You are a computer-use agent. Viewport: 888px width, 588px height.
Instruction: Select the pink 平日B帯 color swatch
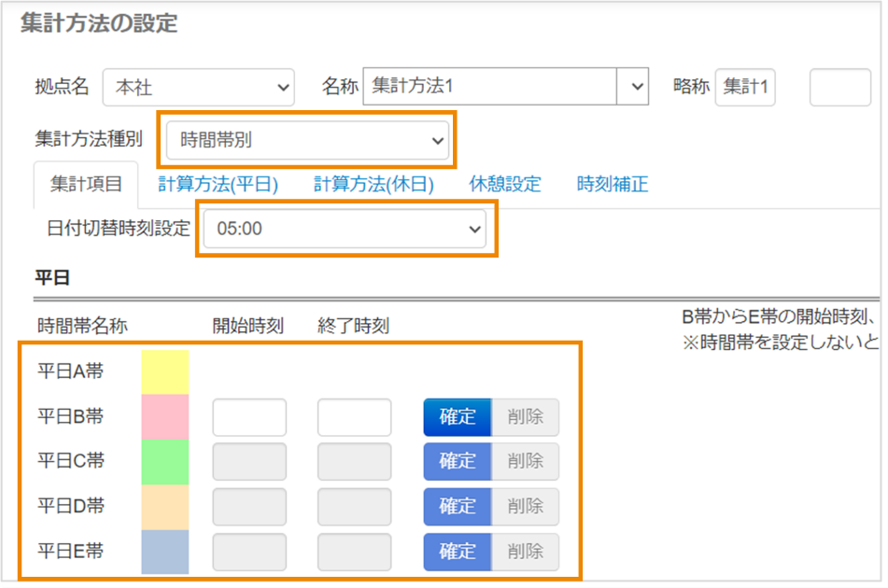tap(165, 416)
